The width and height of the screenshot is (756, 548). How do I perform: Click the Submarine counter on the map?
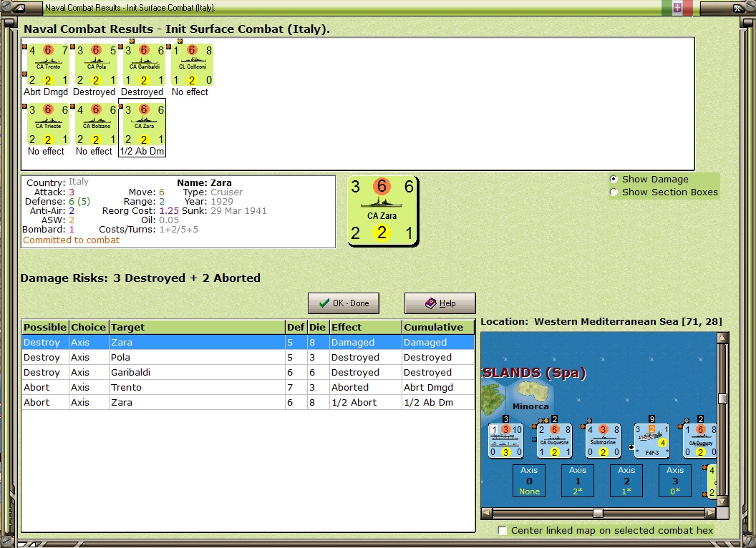[603, 441]
